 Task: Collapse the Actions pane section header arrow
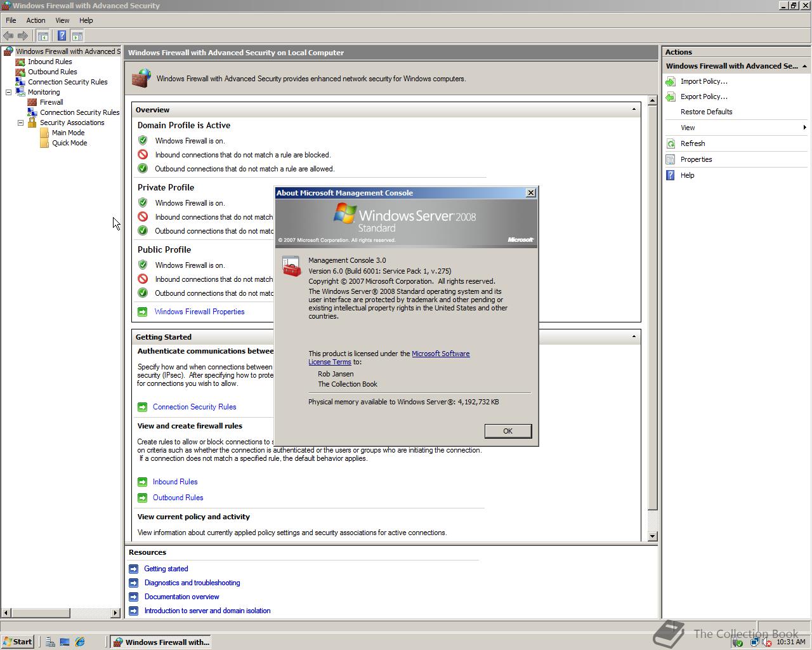tap(804, 66)
